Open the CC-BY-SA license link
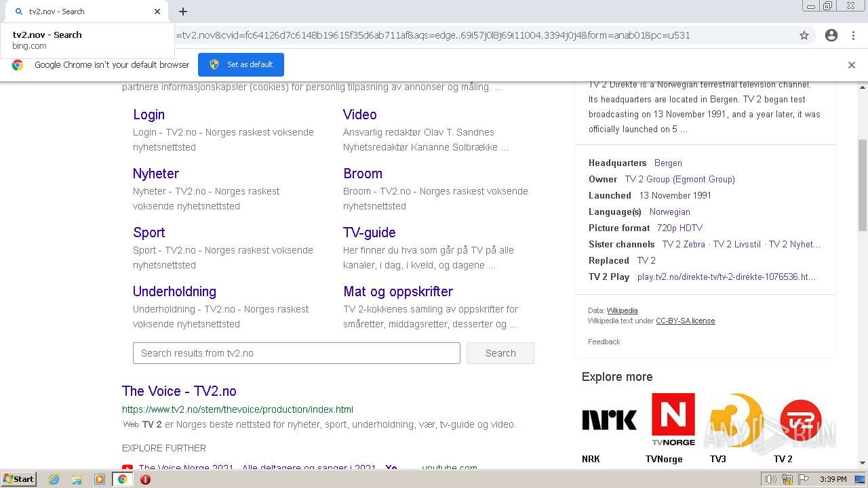Viewport: 868px width, 488px height. tap(685, 321)
